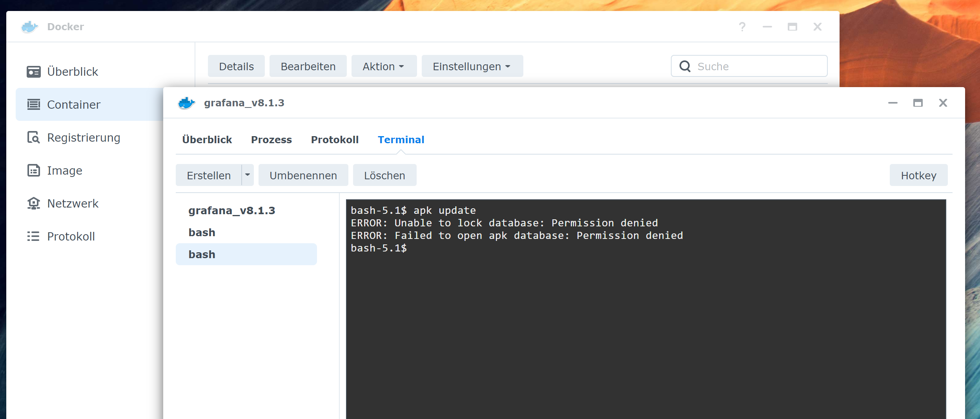This screenshot has height=419, width=980.
Task: Click the Image file icon
Action: (34, 171)
